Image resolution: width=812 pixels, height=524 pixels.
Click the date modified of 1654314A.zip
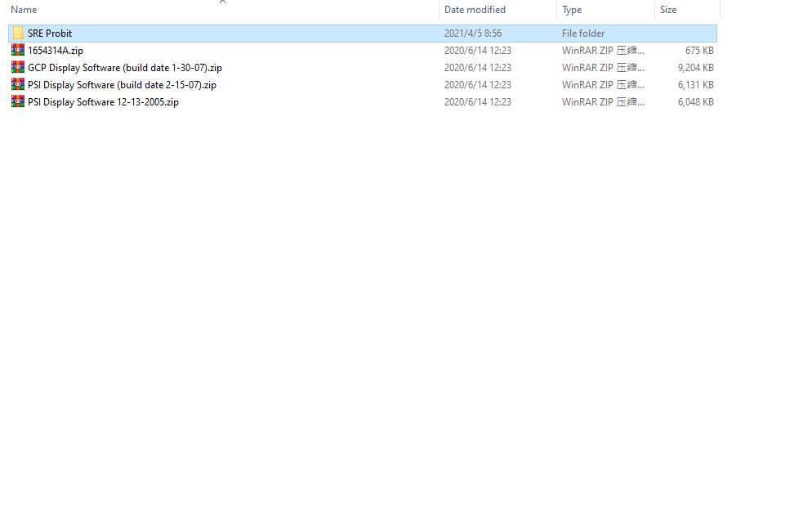click(x=477, y=51)
